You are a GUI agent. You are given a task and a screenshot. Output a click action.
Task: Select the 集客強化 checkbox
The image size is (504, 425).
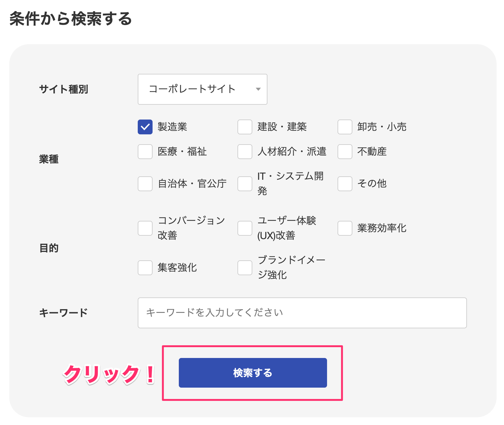[145, 268]
